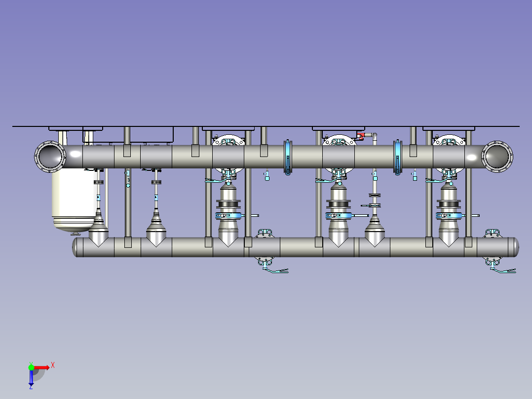Click the green Y axis dot on the gizmo
Viewport: 532px width, 399px height.
point(31,367)
